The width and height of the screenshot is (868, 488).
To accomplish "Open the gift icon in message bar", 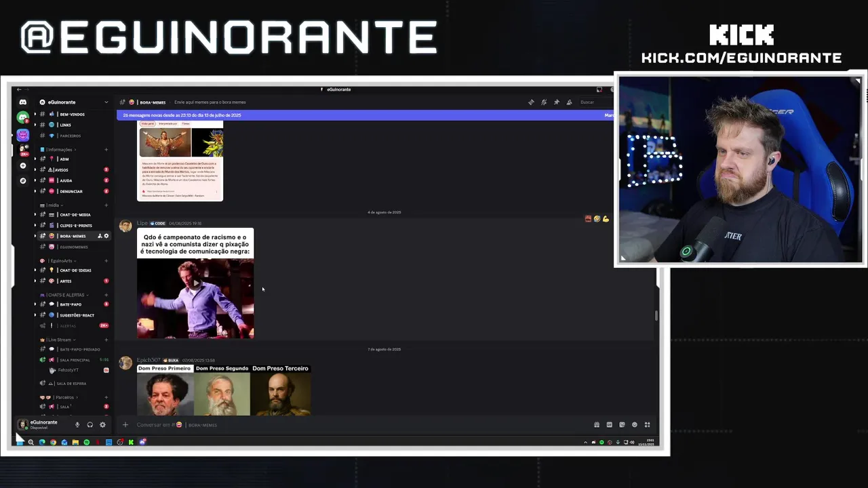I will click(x=597, y=425).
